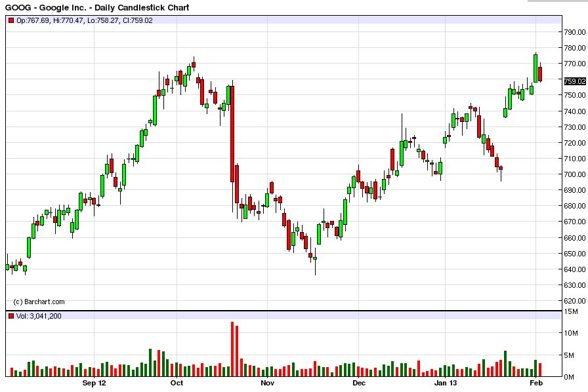Screen dimensions: 588x392
Task: Click the tallest red volume bar near 12M
Action: (x=232, y=349)
